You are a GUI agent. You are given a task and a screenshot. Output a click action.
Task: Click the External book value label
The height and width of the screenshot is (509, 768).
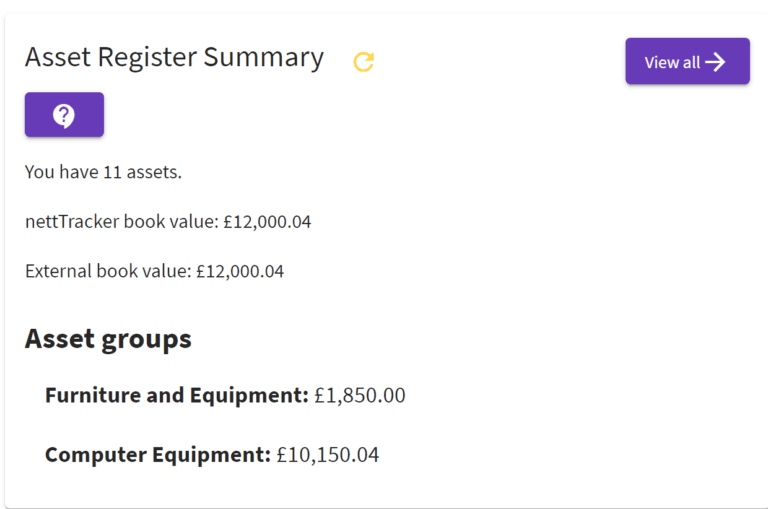click(107, 271)
